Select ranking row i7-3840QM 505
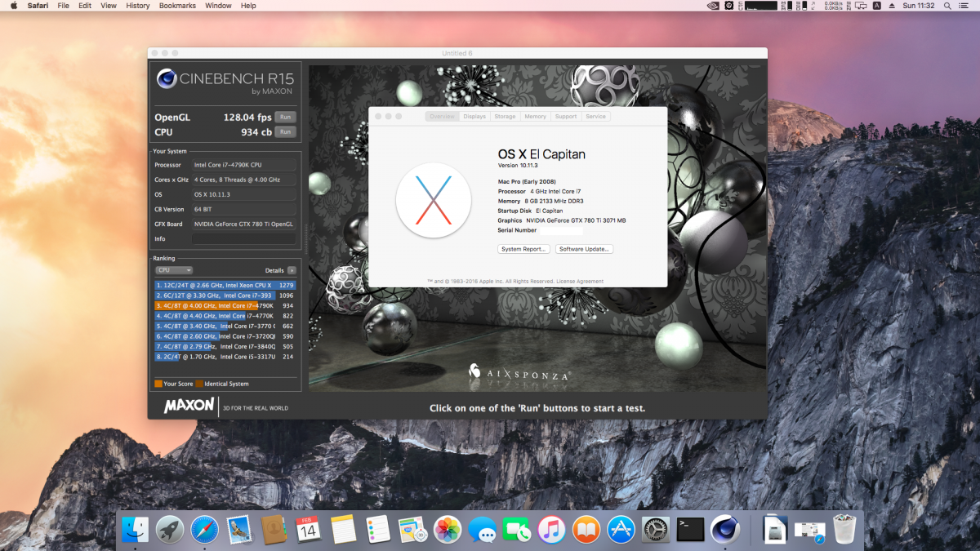Screen dimensions: 980x551 coord(225,346)
